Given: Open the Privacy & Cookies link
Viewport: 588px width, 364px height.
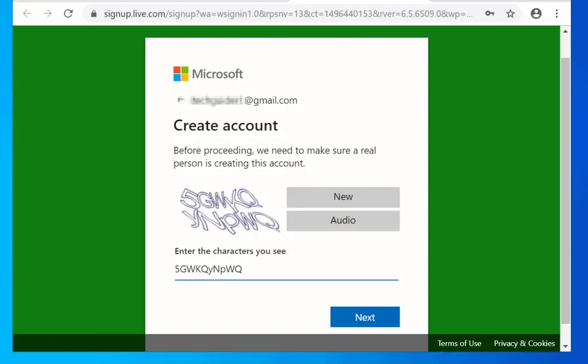Looking at the screenshot, I should 524,343.
